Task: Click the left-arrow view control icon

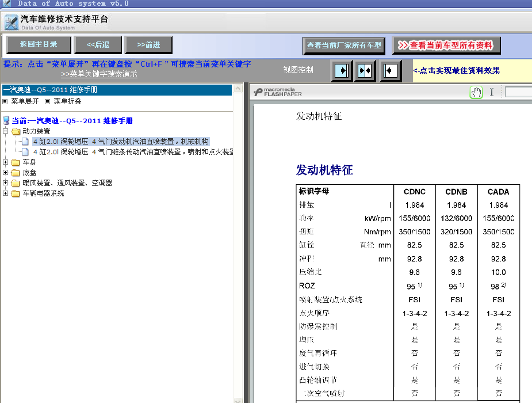Action: tap(390, 71)
